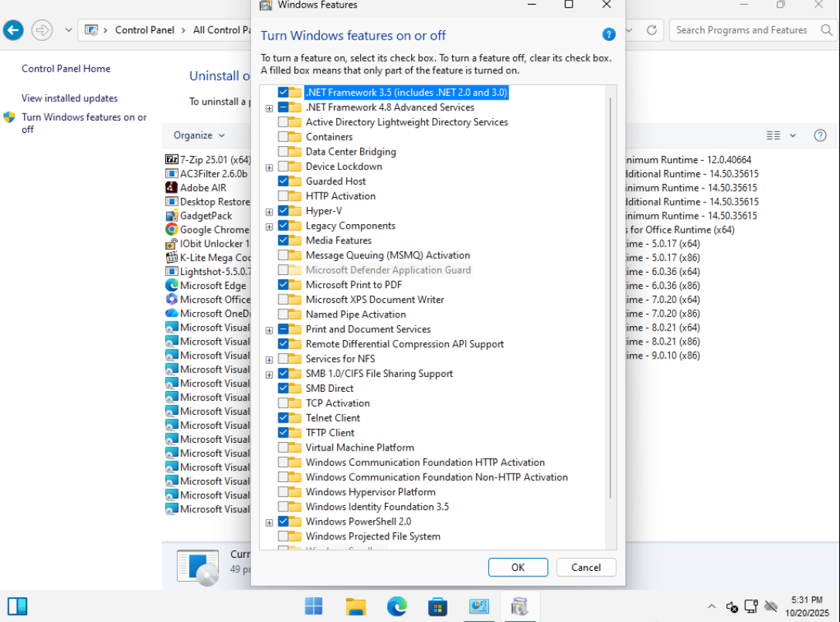Select Windows Projected File System row text
Image resolution: width=840 pixels, height=622 pixels.
(x=372, y=536)
